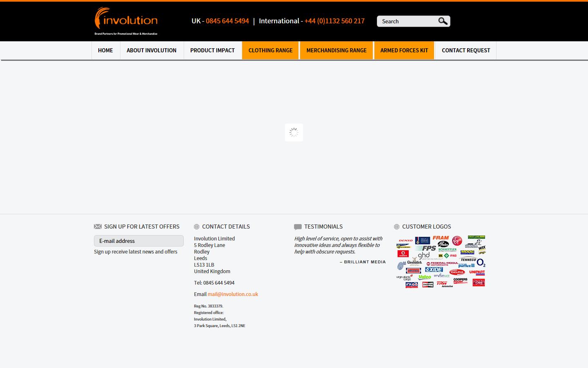Open the Contact Request page
Image resolution: width=588 pixels, height=368 pixels.
466,50
